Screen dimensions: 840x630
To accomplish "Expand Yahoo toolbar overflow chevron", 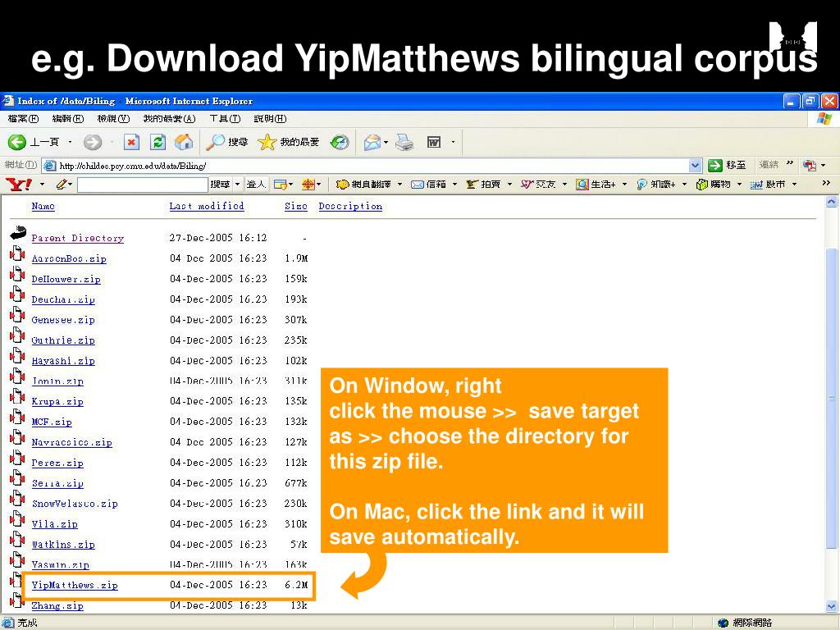I will (x=826, y=183).
